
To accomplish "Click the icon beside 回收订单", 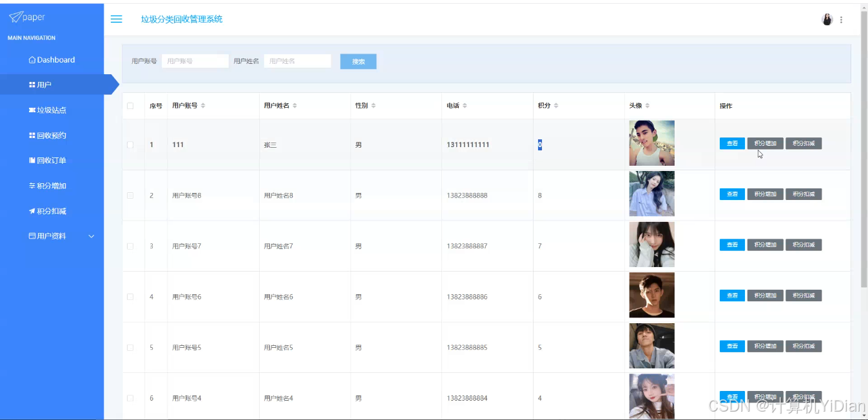I will (32, 161).
